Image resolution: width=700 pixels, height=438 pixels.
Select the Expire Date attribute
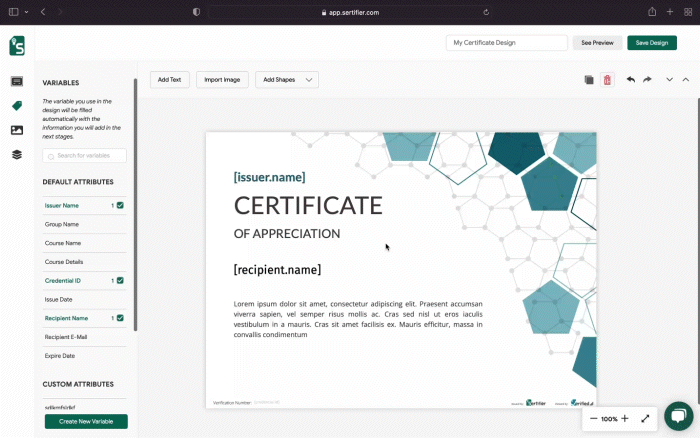[84, 355]
